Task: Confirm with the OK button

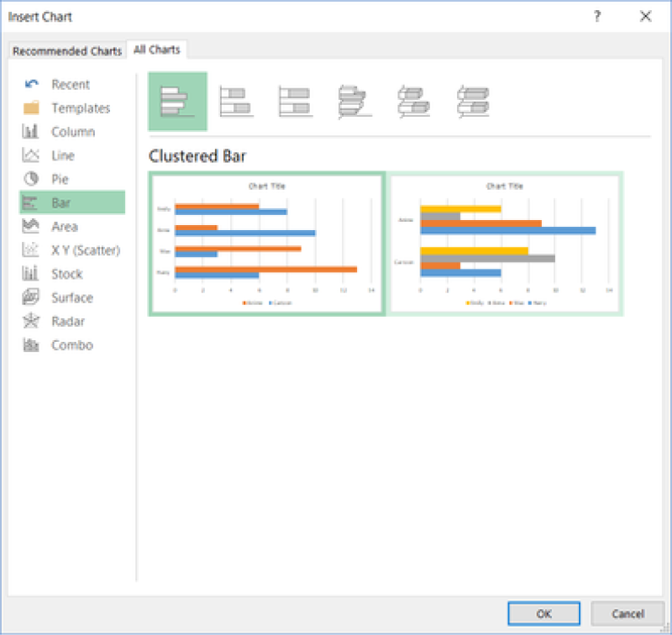Action: click(x=543, y=613)
